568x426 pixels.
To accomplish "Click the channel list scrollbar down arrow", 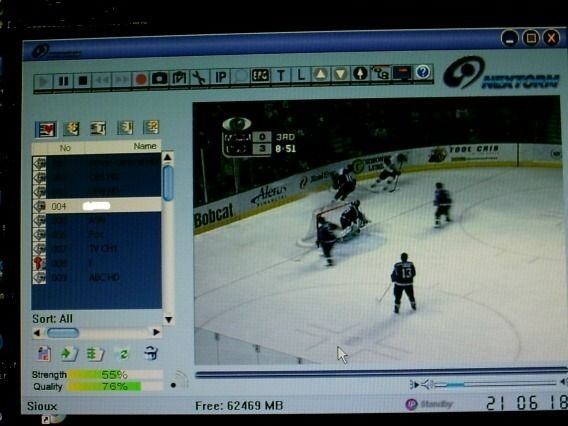I will tap(168, 320).
